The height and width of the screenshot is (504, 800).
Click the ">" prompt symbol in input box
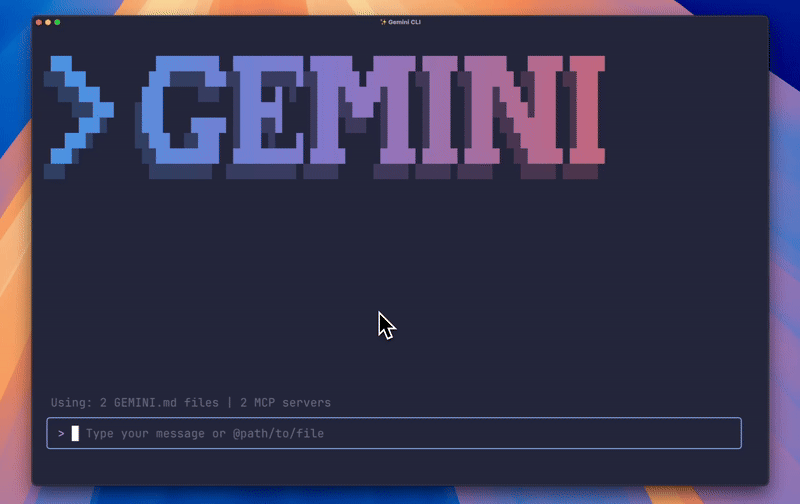pyautogui.click(x=61, y=434)
